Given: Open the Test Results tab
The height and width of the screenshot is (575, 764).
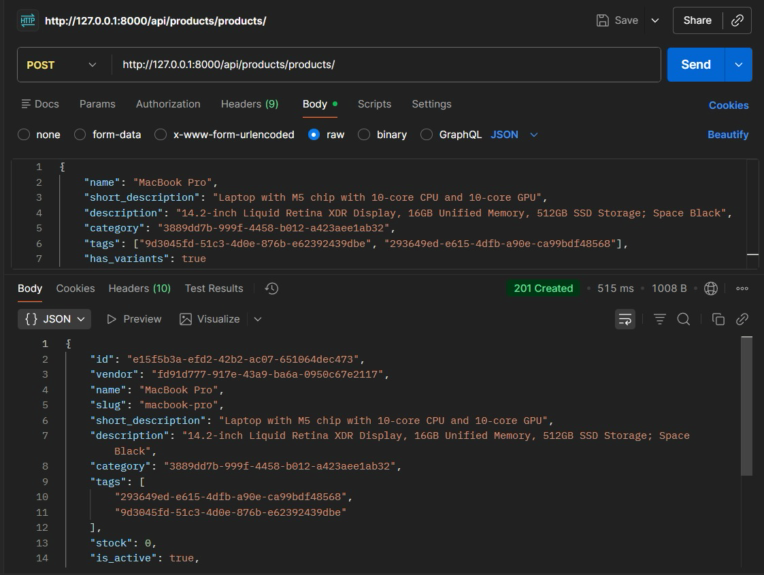Looking at the screenshot, I should click(x=214, y=288).
